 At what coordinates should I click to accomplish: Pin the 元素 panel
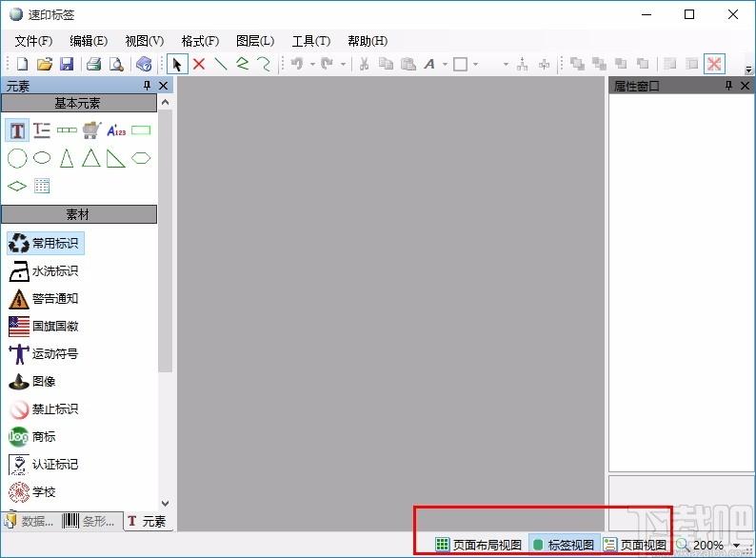(x=147, y=86)
